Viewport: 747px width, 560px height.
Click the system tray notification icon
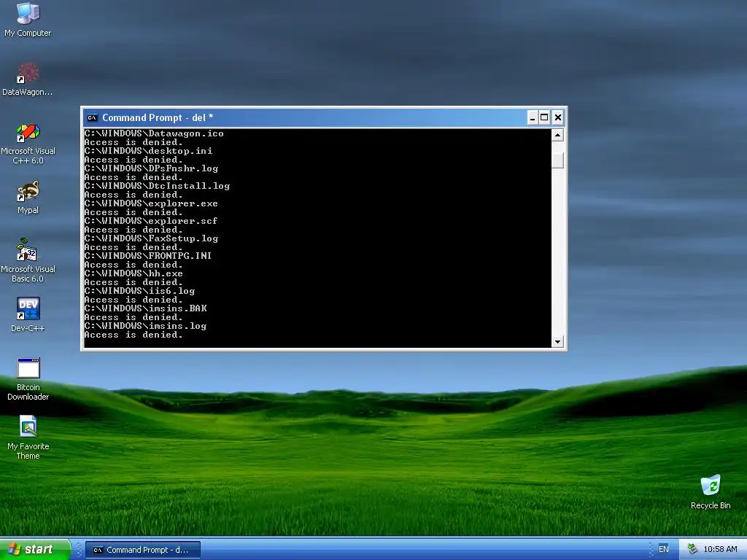pos(692,549)
